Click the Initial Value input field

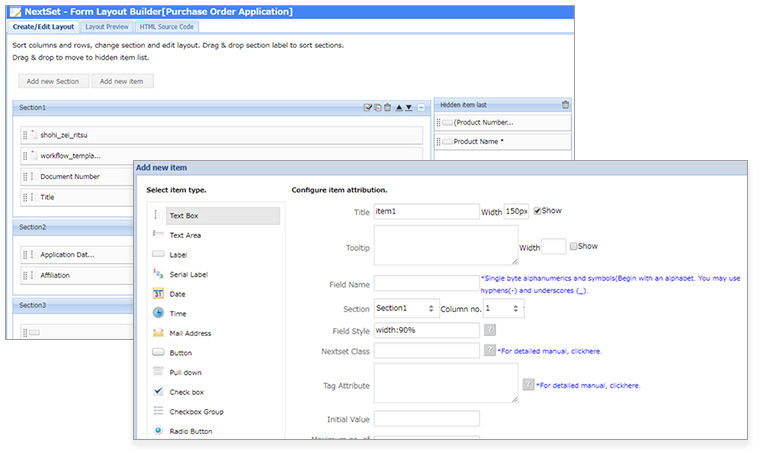point(426,419)
